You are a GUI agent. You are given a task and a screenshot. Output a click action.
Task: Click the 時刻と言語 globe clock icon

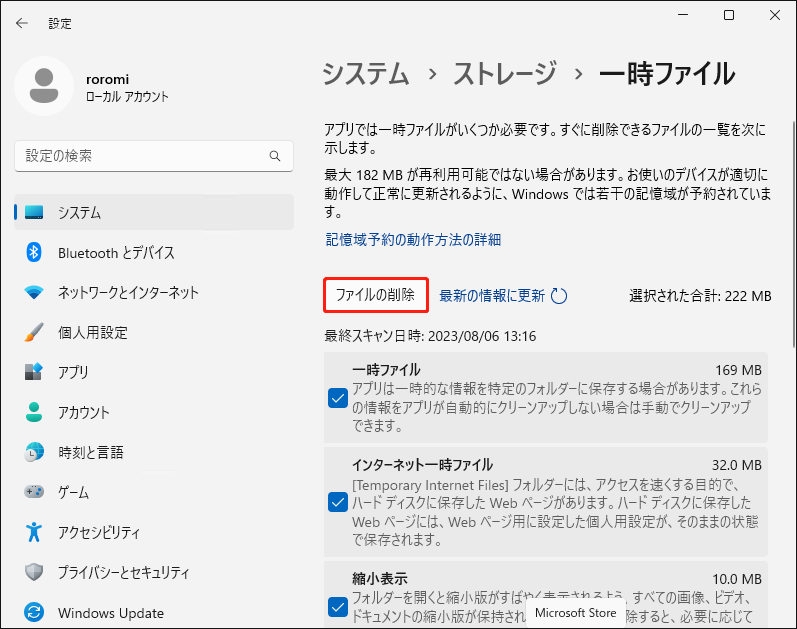pos(34,452)
